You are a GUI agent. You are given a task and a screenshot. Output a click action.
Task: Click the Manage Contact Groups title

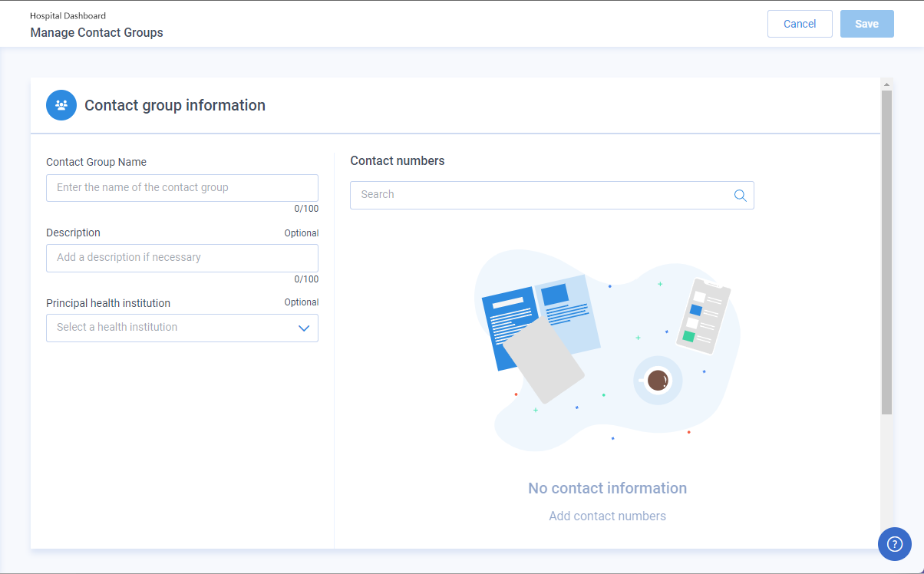pos(97,33)
